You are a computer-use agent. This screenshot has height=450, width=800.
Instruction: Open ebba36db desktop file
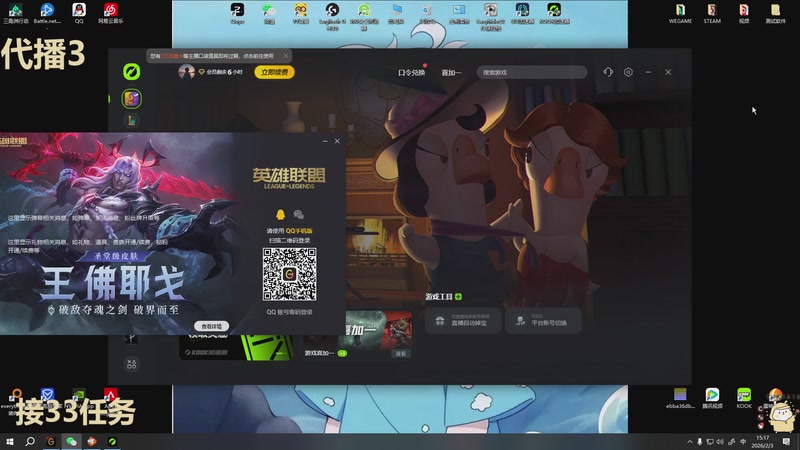(x=680, y=398)
